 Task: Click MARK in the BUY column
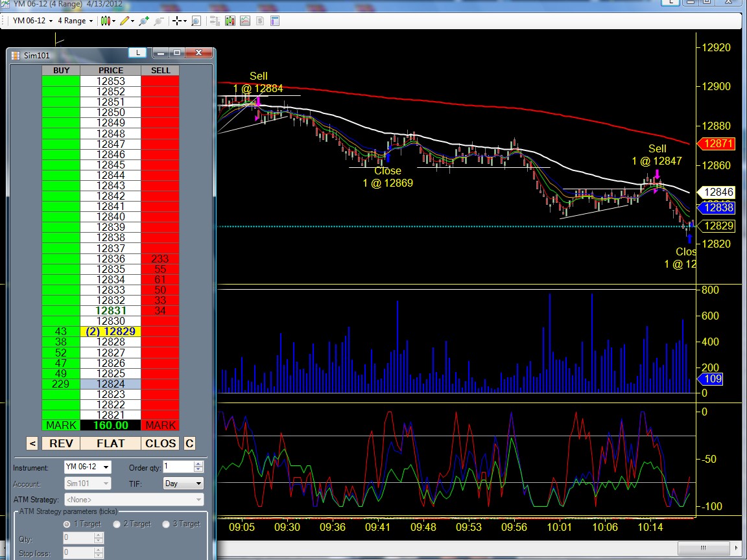click(61, 425)
